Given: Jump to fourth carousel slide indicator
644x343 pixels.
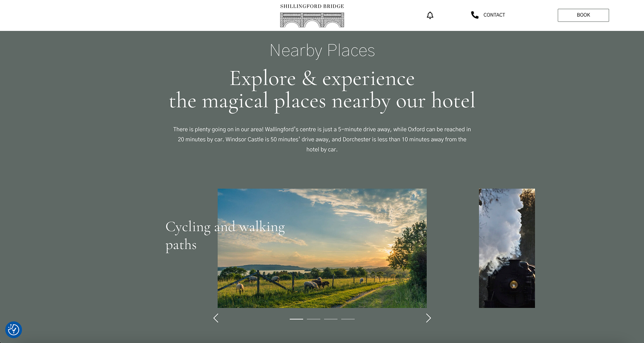Looking at the screenshot, I should pyautogui.click(x=348, y=319).
